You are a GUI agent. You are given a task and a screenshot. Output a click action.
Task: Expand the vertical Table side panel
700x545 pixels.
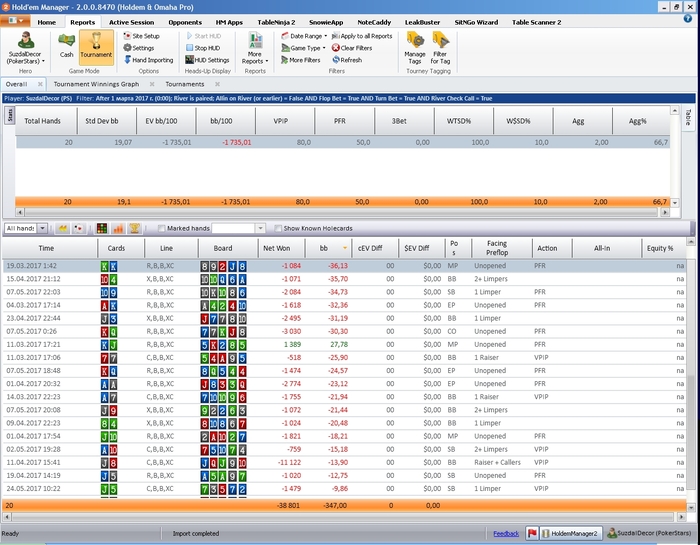[688, 117]
